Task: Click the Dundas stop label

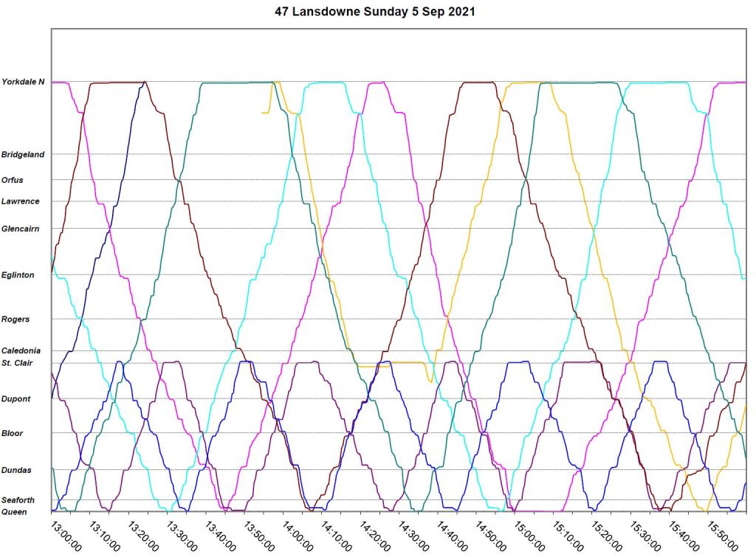Action: point(16,470)
